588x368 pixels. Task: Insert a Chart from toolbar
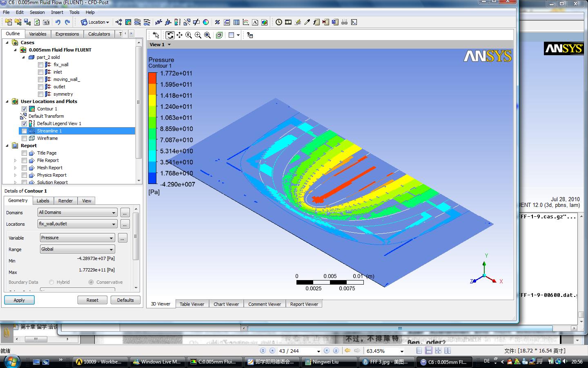pyautogui.click(x=246, y=22)
